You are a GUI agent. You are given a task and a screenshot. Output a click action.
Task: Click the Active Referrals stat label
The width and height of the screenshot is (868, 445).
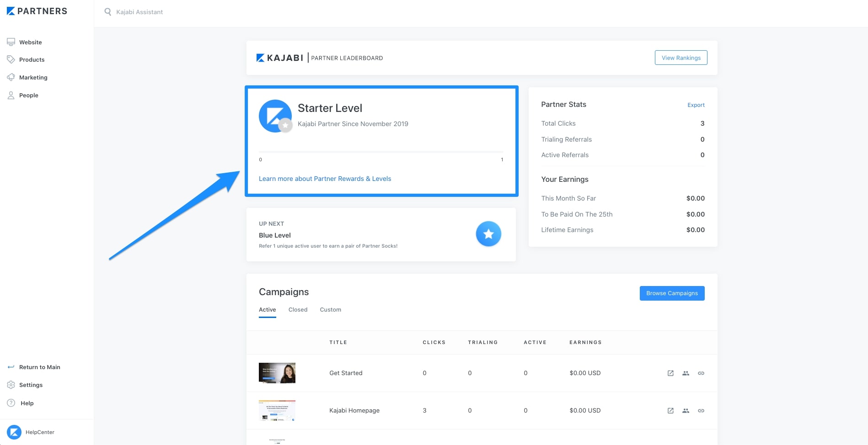pyautogui.click(x=565, y=155)
